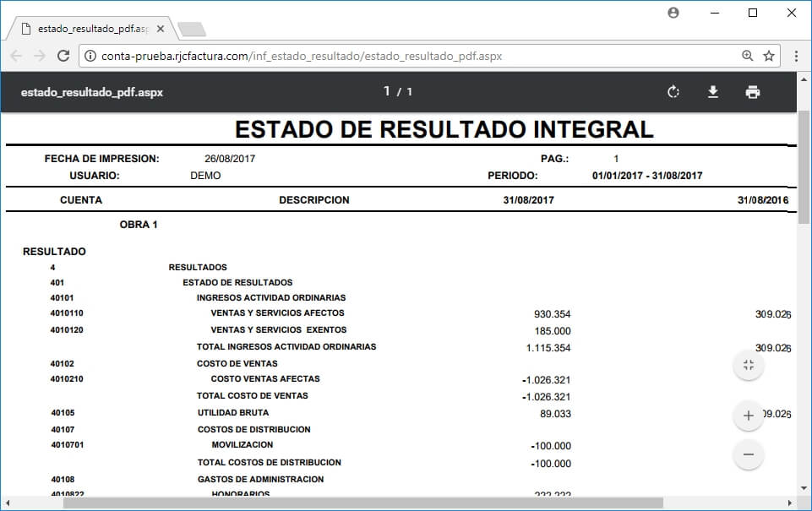
Task: Open the browser profile avatar
Action: coord(673,13)
